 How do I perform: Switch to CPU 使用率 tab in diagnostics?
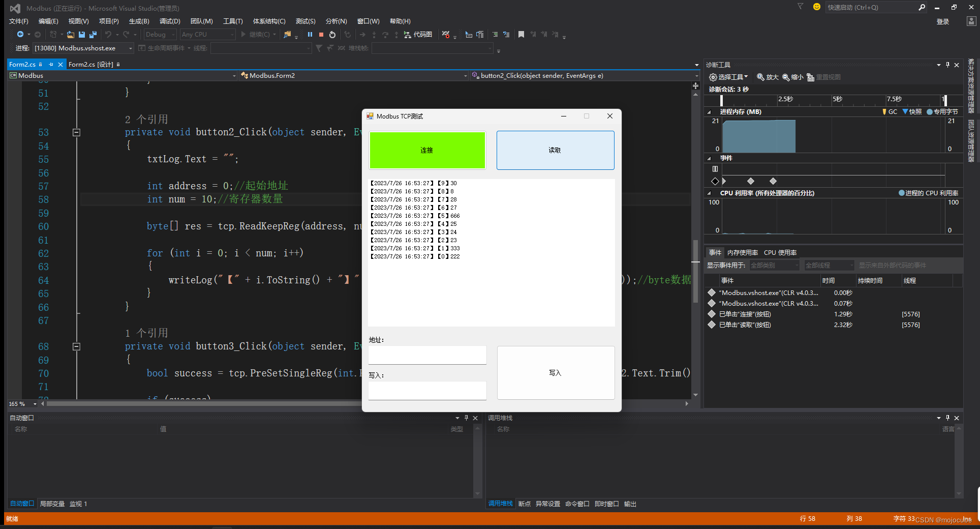780,253
